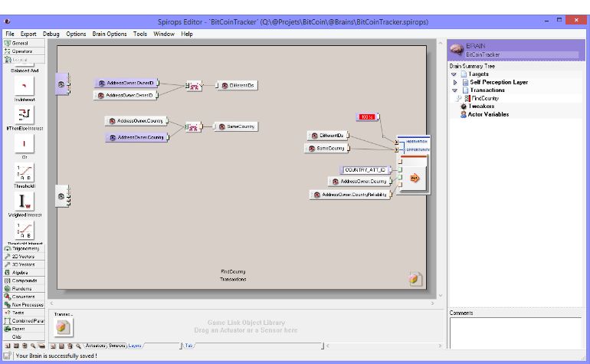This screenshot has height=364, width=590.
Task: Open the Debug menu
Action: point(51,34)
